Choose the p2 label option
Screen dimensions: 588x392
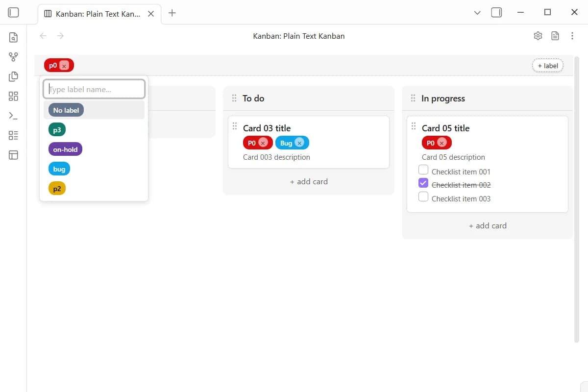pos(57,189)
